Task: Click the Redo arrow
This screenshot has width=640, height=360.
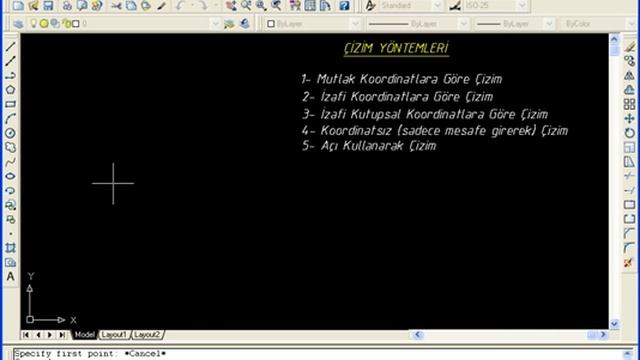Action: [203, 5]
